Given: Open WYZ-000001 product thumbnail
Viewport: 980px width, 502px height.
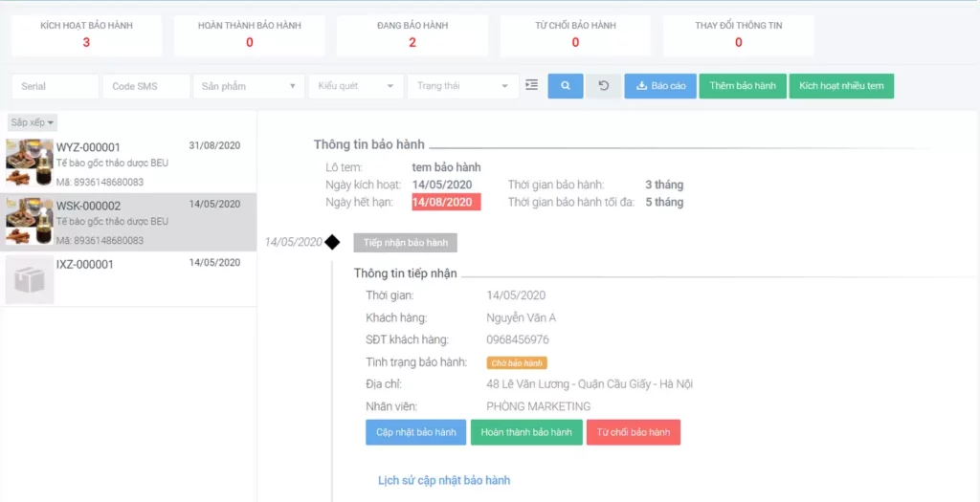Looking at the screenshot, I should pyautogui.click(x=30, y=164).
